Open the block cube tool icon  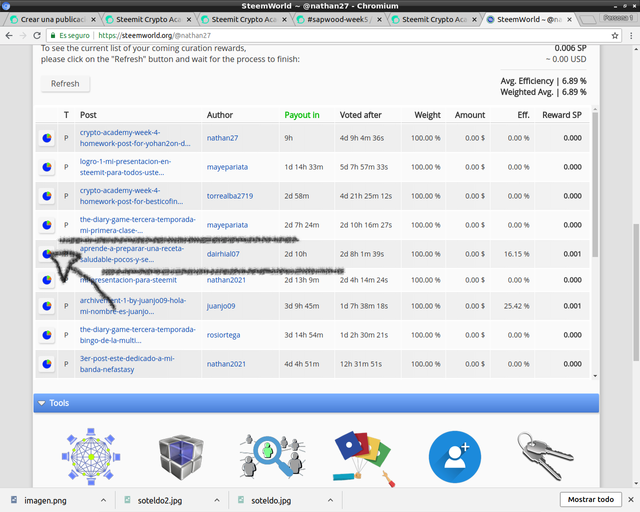pos(181,457)
